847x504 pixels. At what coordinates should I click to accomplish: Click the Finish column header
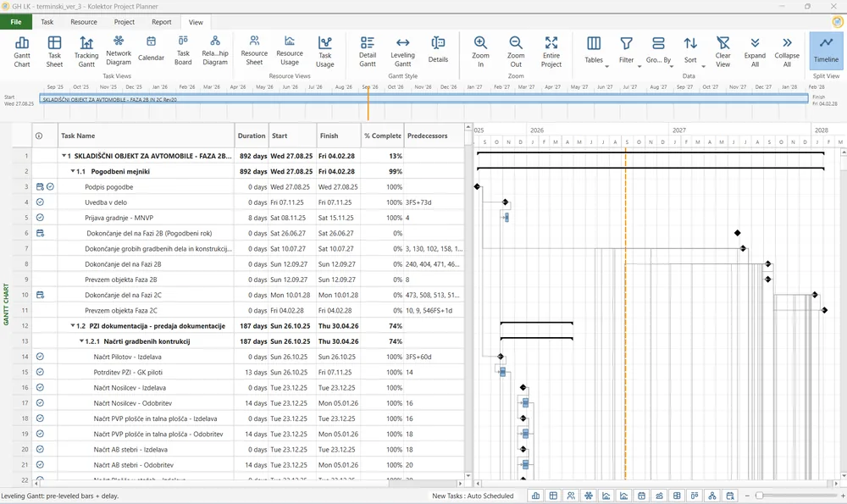339,136
